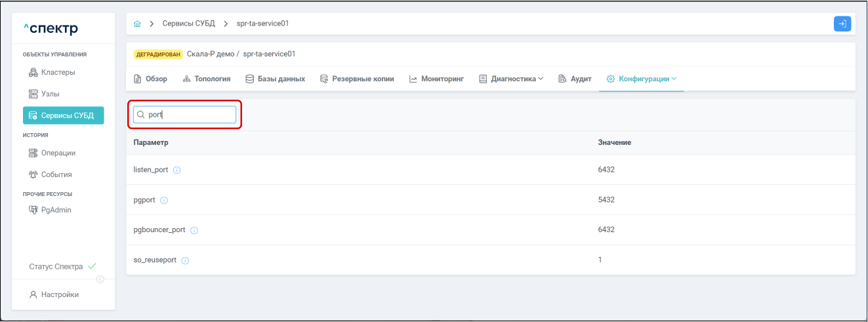Click the home icon in breadcrumb

(x=137, y=24)
